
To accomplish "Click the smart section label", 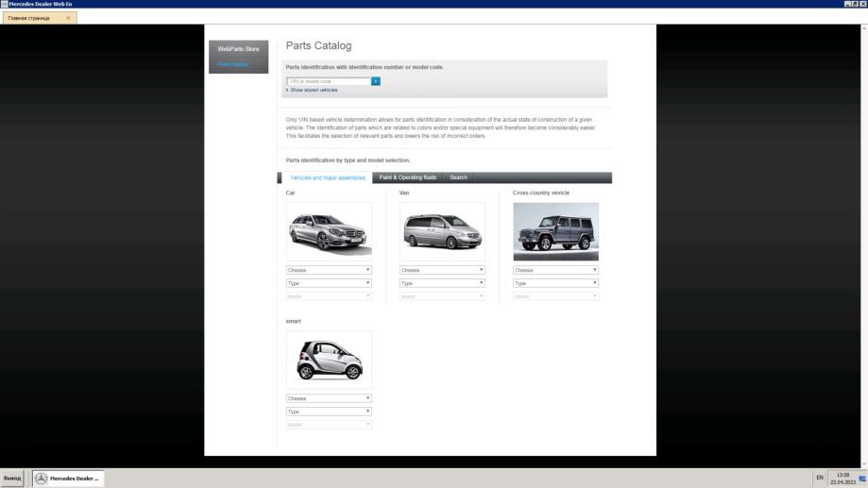I will click(294, 322).
